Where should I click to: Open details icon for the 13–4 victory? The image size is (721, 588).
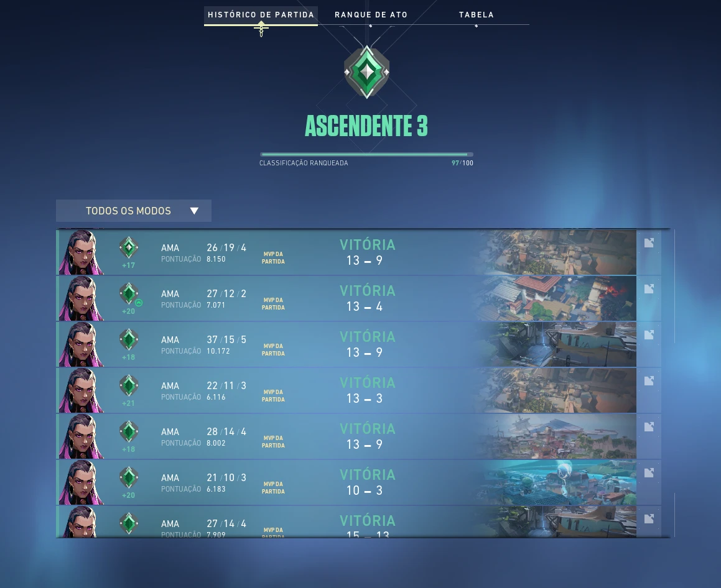point(649,289)
